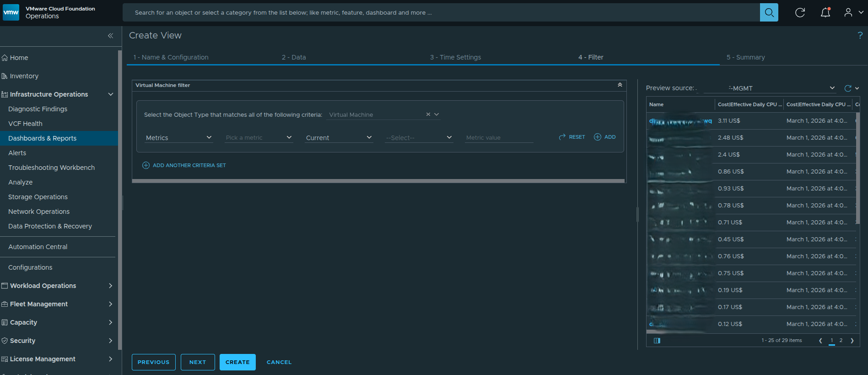The height and width of the screenshot is (375, 868).
Task: Expand Capacity section chevron
Action: coord(110,322)
